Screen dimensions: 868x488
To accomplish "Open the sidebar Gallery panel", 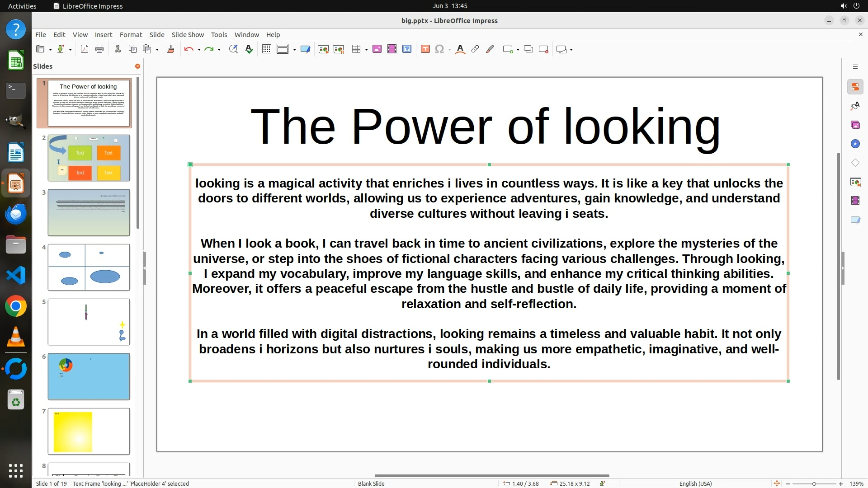I will click(855, 125).
